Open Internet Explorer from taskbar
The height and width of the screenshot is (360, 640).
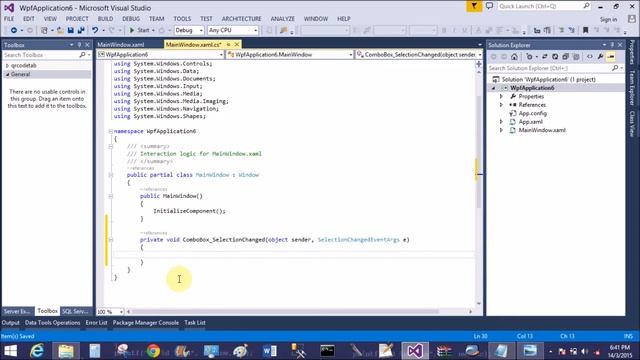click(x=37, y=351)
